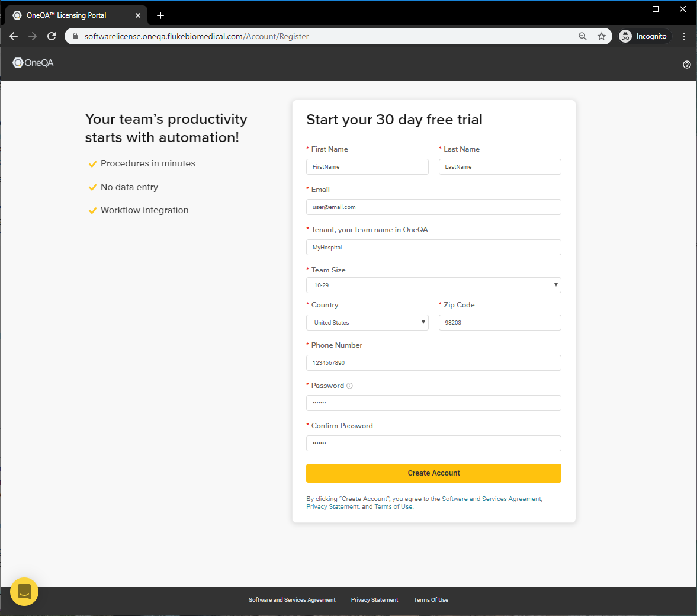Click the Create Account button

(433, 473)
